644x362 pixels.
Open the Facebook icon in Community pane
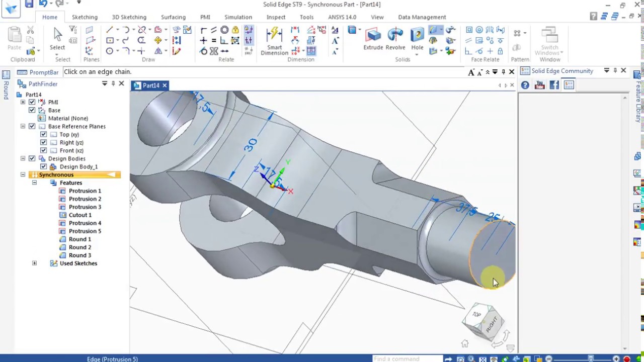(554, 85)
